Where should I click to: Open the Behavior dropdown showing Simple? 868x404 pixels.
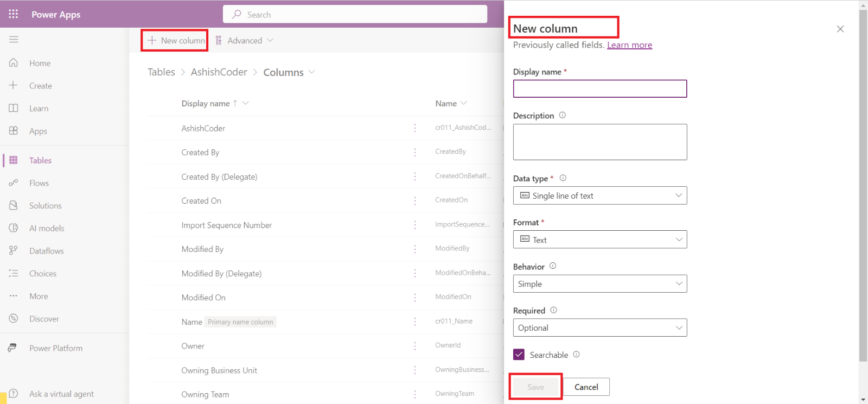[x=599, y=284]
